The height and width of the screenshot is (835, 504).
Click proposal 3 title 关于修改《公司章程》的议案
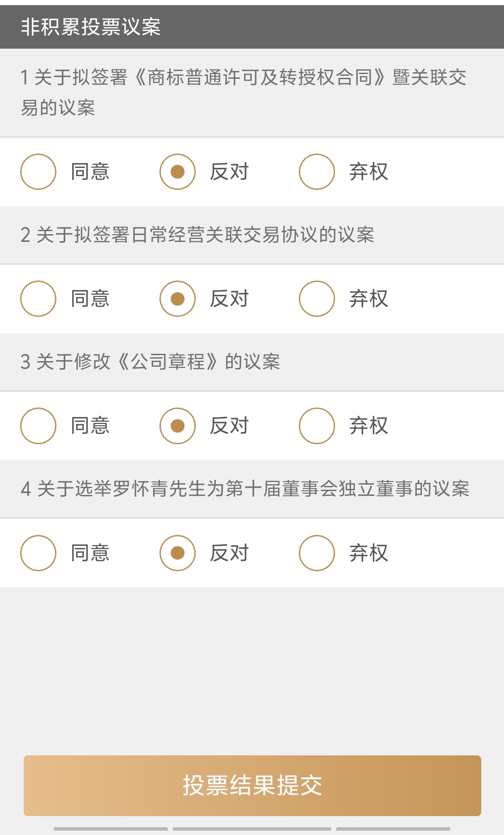click(x=151, y=362)
